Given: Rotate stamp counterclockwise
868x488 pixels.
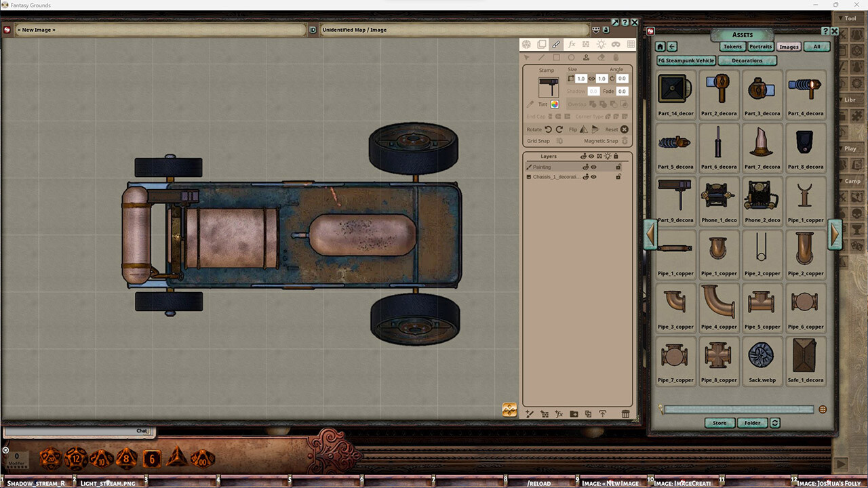Looking at the screenshot, I should pos(548,129).
